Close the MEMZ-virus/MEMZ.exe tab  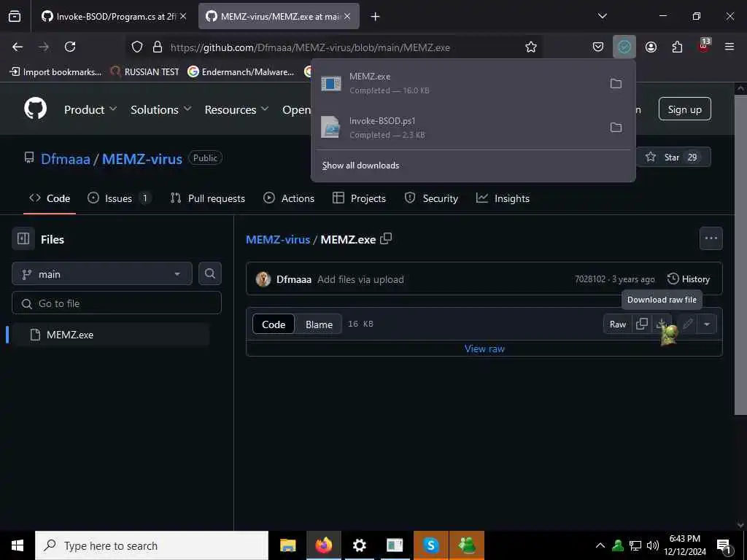tap(347, 16)
